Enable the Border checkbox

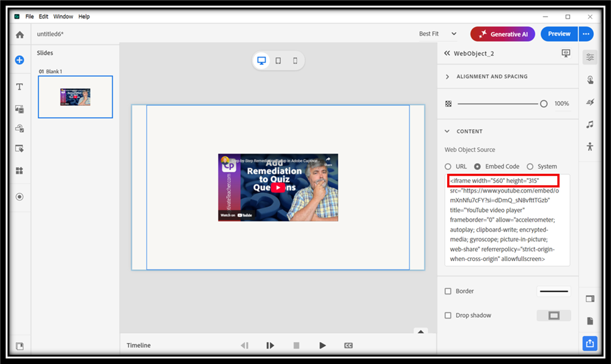(448, 291)
